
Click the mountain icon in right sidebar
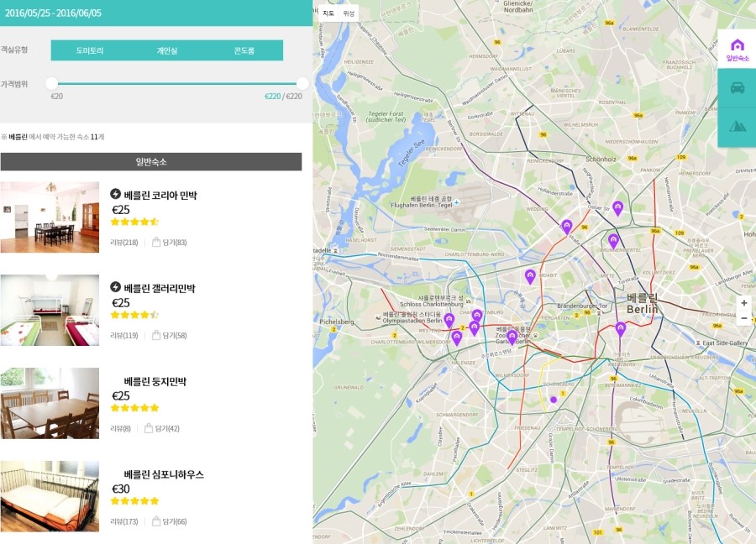coord(737,127)
